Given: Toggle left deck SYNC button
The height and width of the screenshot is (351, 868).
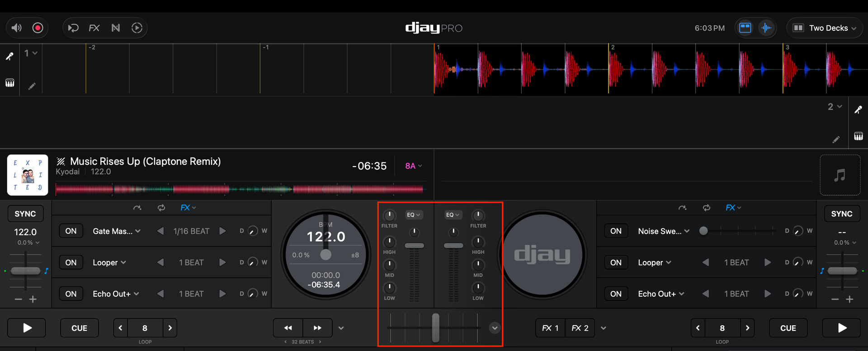Looking at the screenshot, I should point(25,214).
